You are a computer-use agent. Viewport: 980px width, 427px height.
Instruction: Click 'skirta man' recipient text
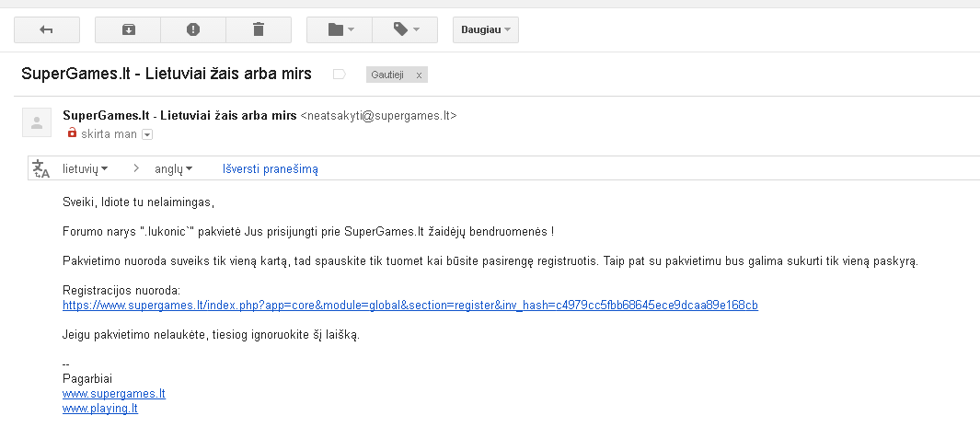point(109,133)
